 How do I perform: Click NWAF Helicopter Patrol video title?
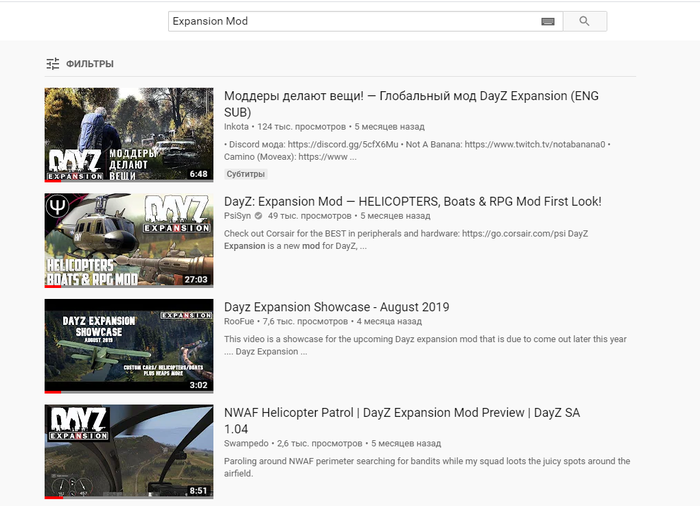click(x=402, y=413)
